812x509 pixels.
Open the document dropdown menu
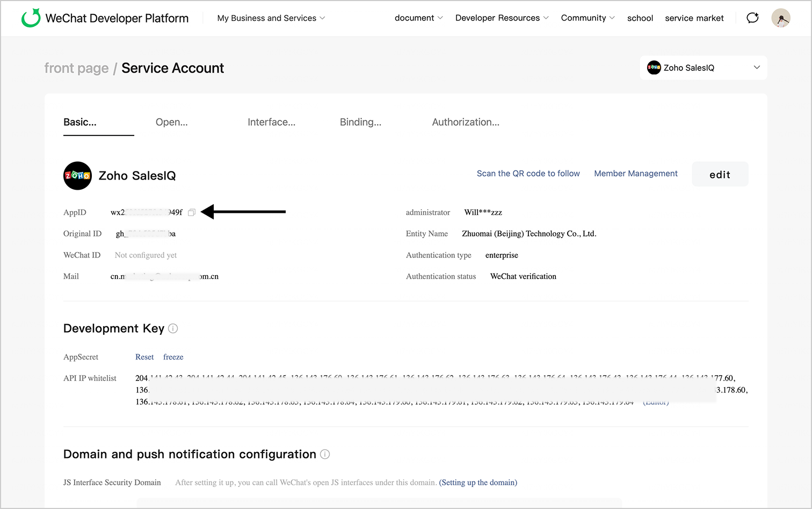pos(418,18)
